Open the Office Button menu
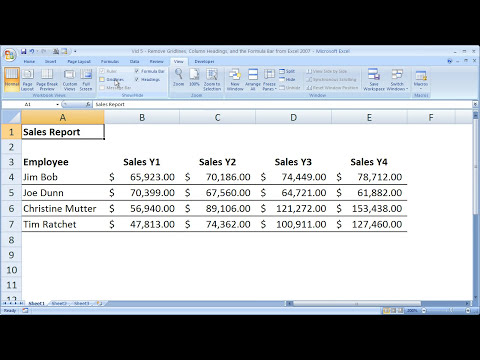 coord(10,55)
